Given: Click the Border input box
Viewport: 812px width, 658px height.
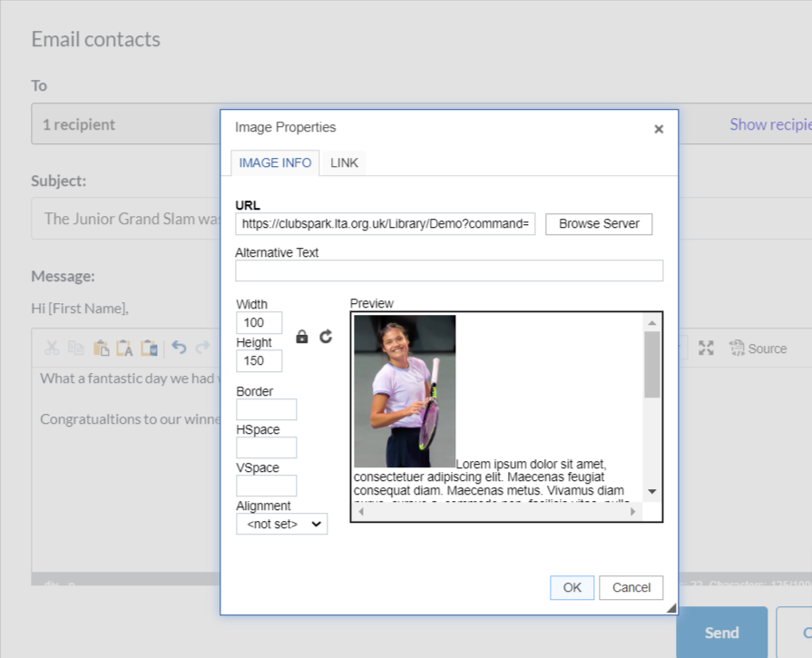Looking at the screenshot, I should point(266,409).
